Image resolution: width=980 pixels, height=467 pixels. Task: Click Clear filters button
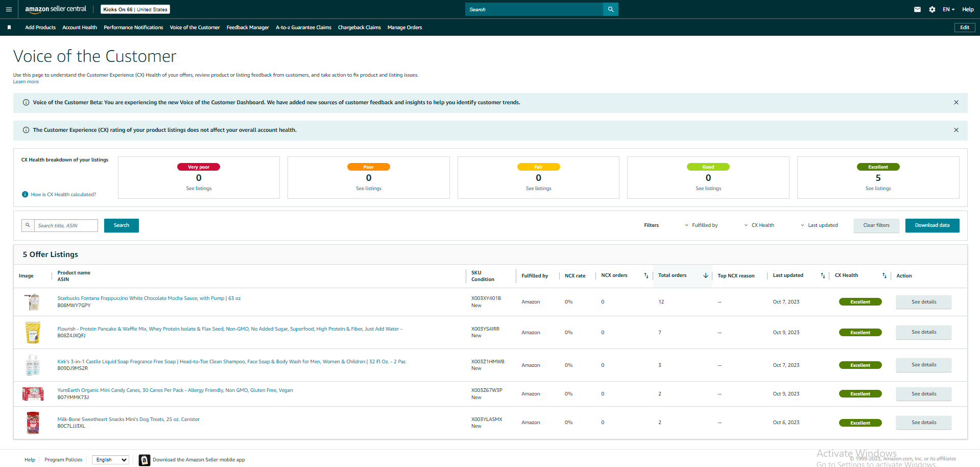876,225
